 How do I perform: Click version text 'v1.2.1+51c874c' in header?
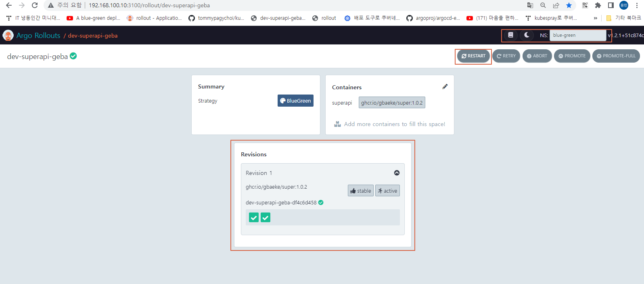point(626,36)
